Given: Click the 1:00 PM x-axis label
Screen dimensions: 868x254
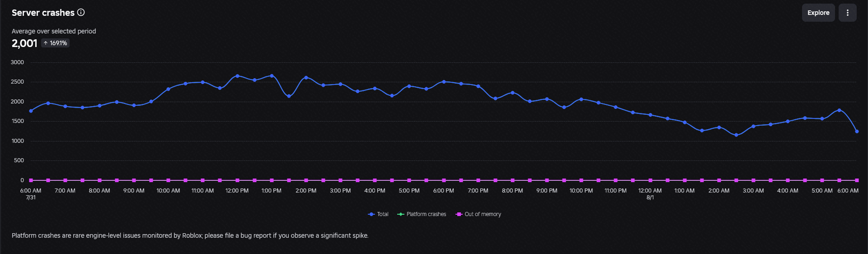Looking at the screenshot, I should [x=272, y=191].
